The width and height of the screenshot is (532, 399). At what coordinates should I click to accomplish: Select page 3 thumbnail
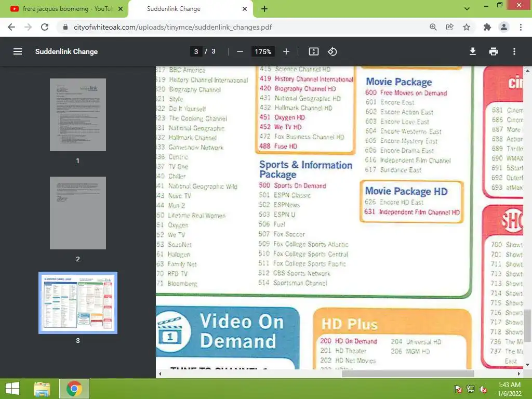(x=78, y=303)
